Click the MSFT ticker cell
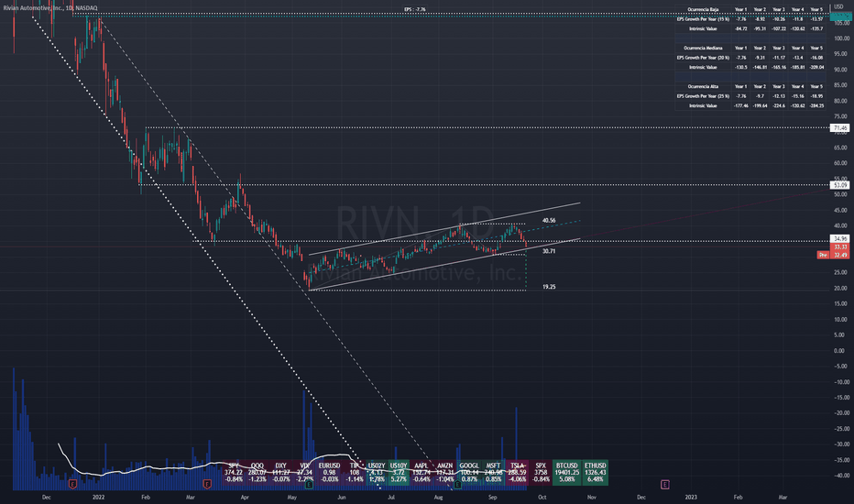Viewport: 854px width, 504px height. tap(494, 473)
